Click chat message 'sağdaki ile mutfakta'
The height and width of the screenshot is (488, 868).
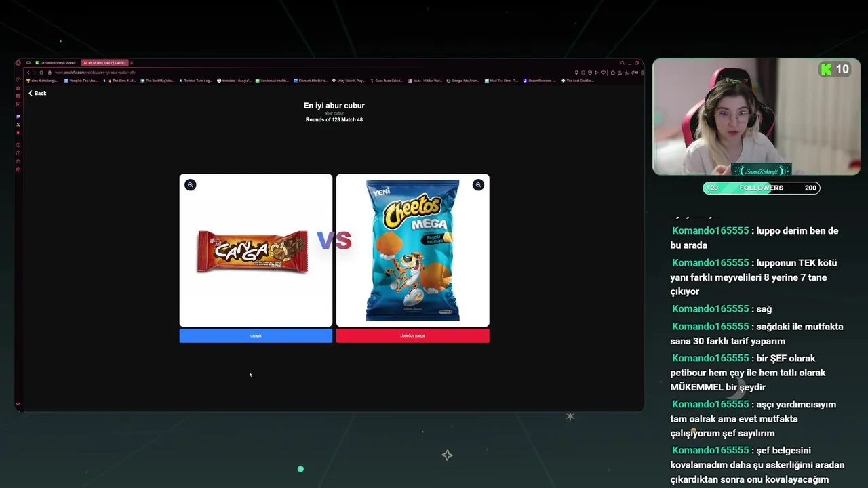pyautogui.click(x=757, y=333)
